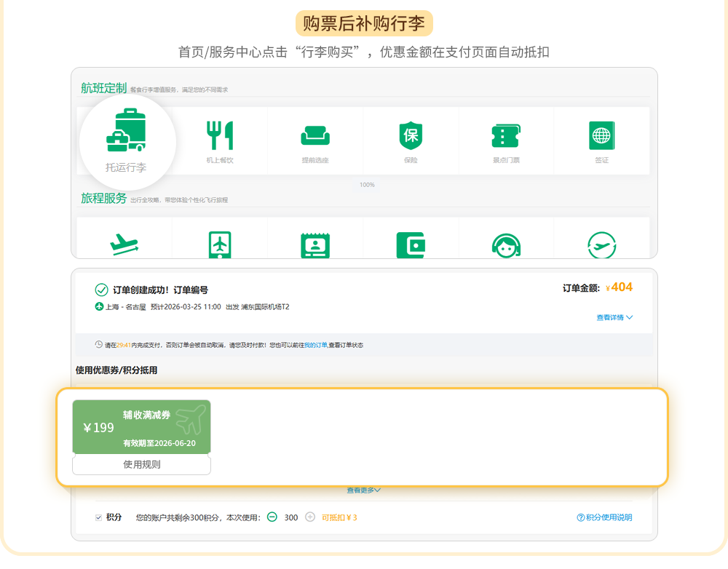Open the 我的订单 link
This screenshot has height=569, width=728.
click(315, 345)
